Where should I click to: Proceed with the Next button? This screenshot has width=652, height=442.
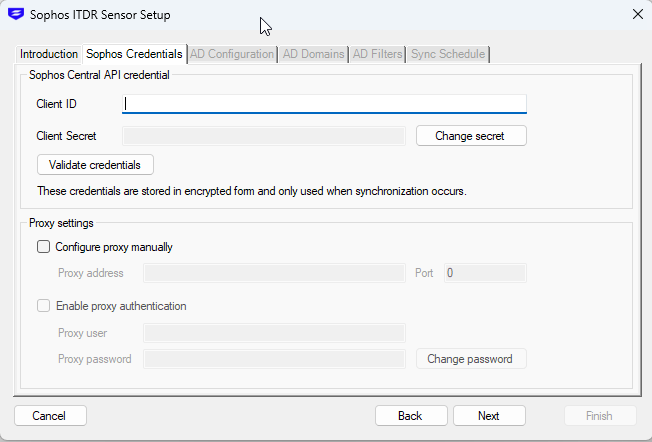point(489,416)
